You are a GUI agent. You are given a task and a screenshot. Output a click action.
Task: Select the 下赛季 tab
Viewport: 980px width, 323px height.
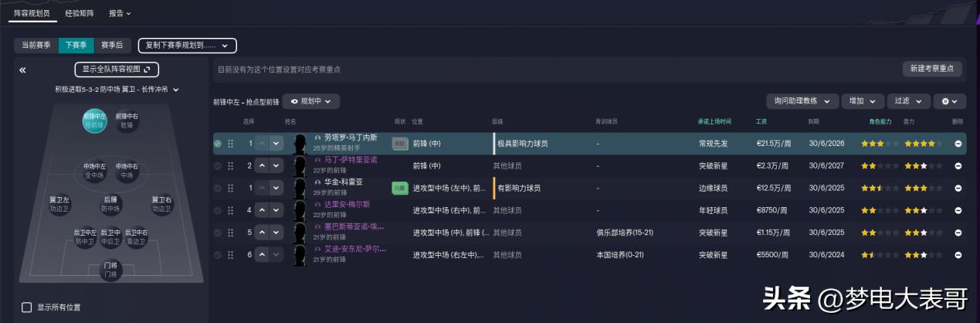[76, 46]
